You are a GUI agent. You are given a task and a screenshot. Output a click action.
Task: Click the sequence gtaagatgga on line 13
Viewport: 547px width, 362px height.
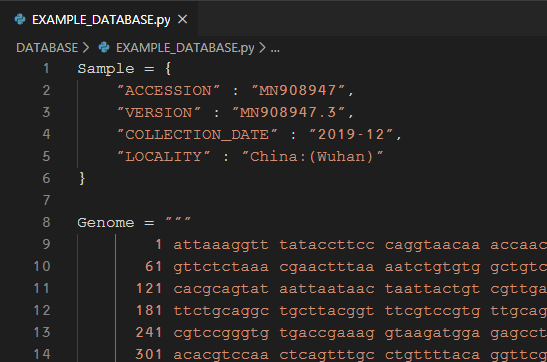point(433,333)
